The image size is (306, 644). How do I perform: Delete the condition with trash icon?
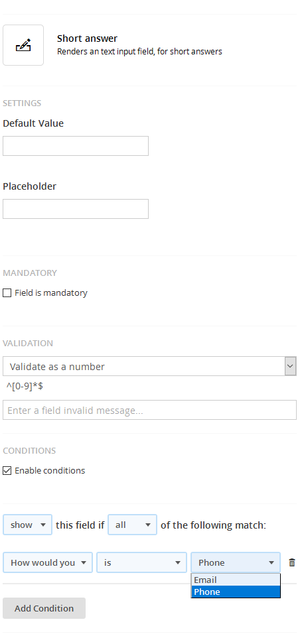(x=292, y=562)
